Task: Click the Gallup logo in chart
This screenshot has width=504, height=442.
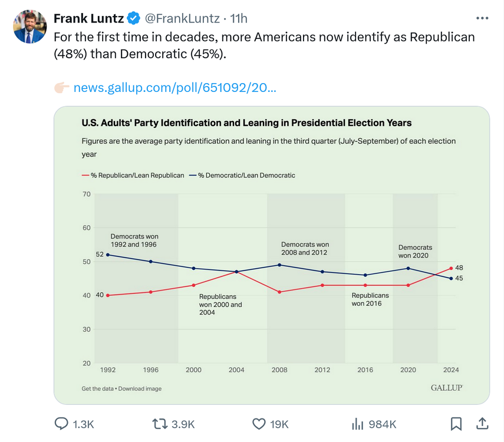Action: (446, 388)
